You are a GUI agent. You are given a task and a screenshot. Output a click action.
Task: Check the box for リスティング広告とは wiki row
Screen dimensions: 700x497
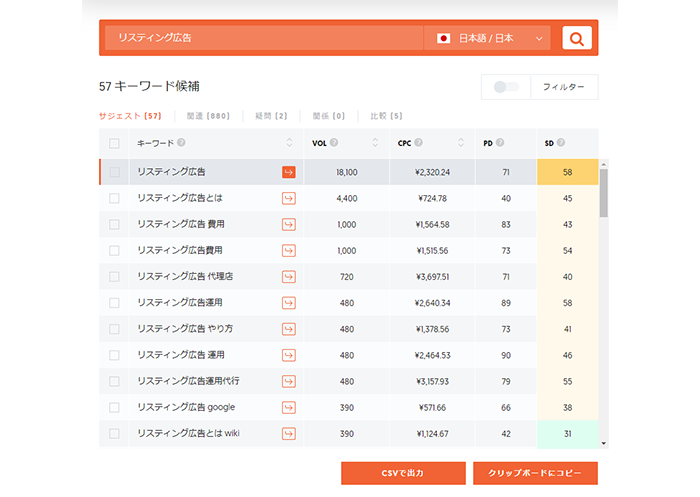click(x=114, y=434)
